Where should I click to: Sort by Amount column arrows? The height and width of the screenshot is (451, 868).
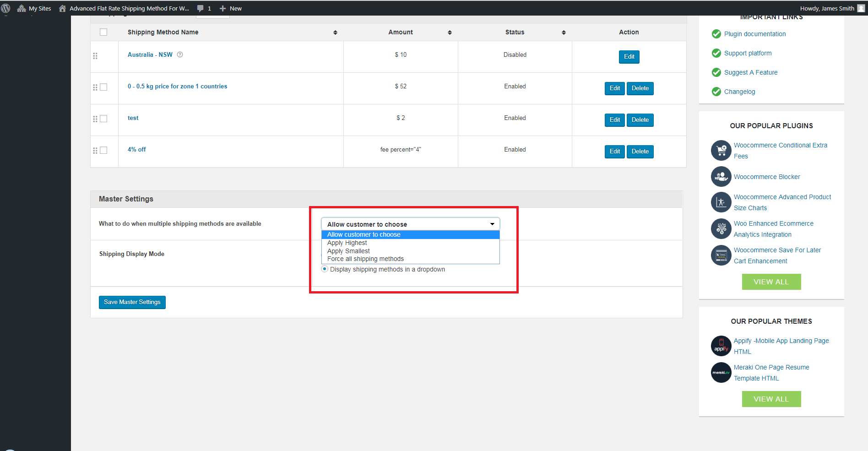(450, 33)
